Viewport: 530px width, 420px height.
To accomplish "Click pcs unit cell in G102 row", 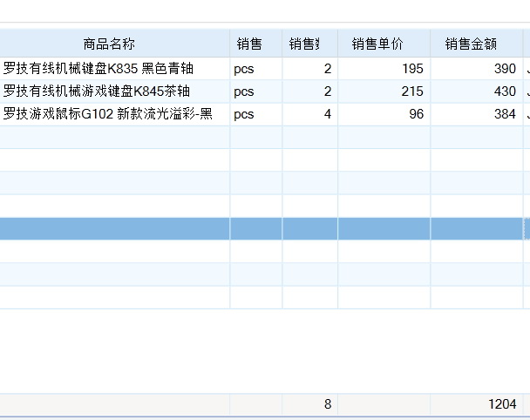I will pyautogui.click(x=256, y=114).
